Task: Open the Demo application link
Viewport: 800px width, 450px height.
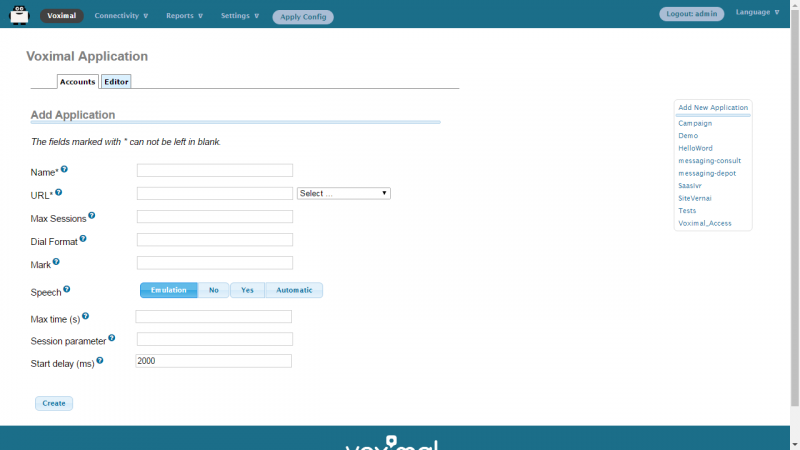Action: (688, 136)
